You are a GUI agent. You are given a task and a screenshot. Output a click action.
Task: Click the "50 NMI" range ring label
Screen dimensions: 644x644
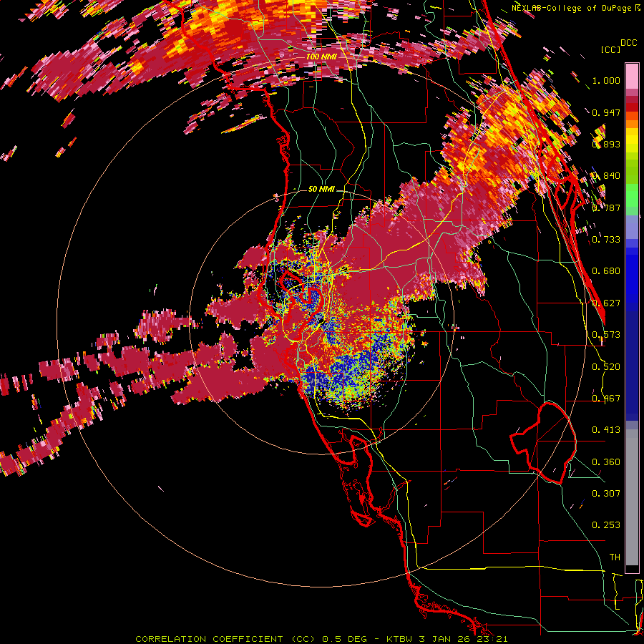[321, 189]
